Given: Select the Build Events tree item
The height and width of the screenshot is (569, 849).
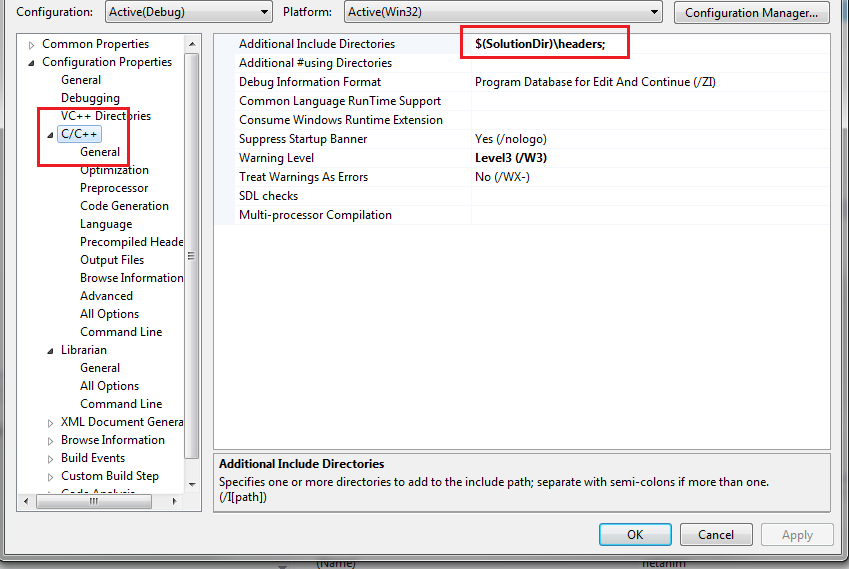Looking at the screenshot, I should coord(93,458).
